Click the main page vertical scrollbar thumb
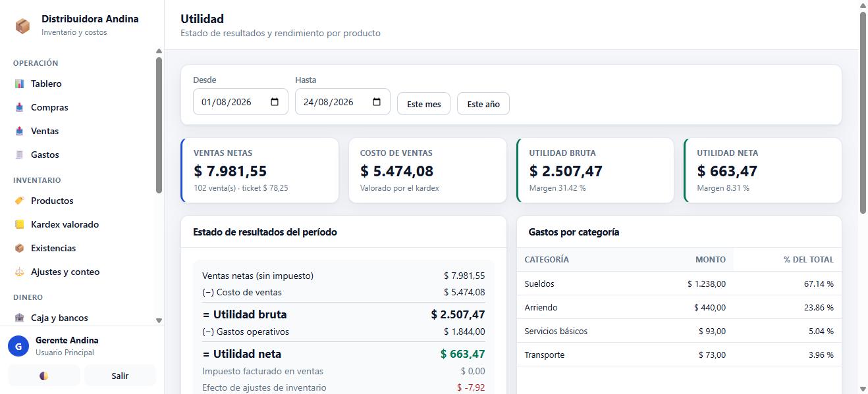Image resolution: width=868 pixels, height=394 pixels. (863, 112)
